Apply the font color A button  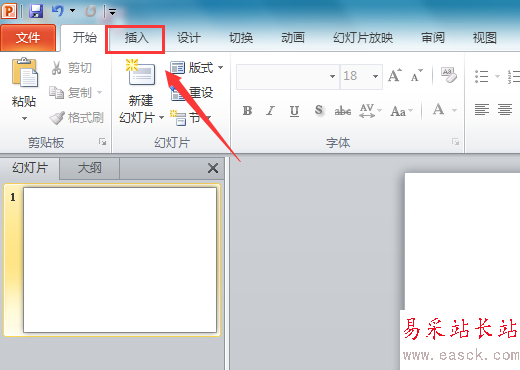(438, 109)
